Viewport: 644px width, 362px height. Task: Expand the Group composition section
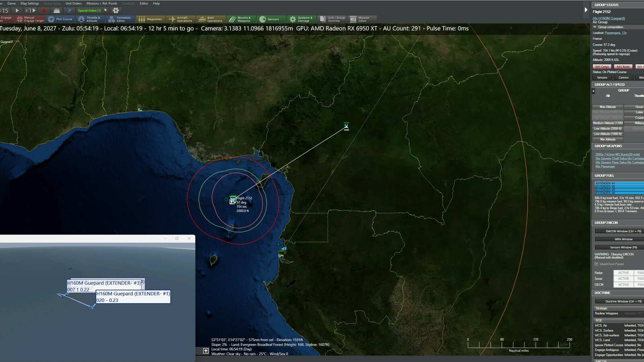coord(595,27)
